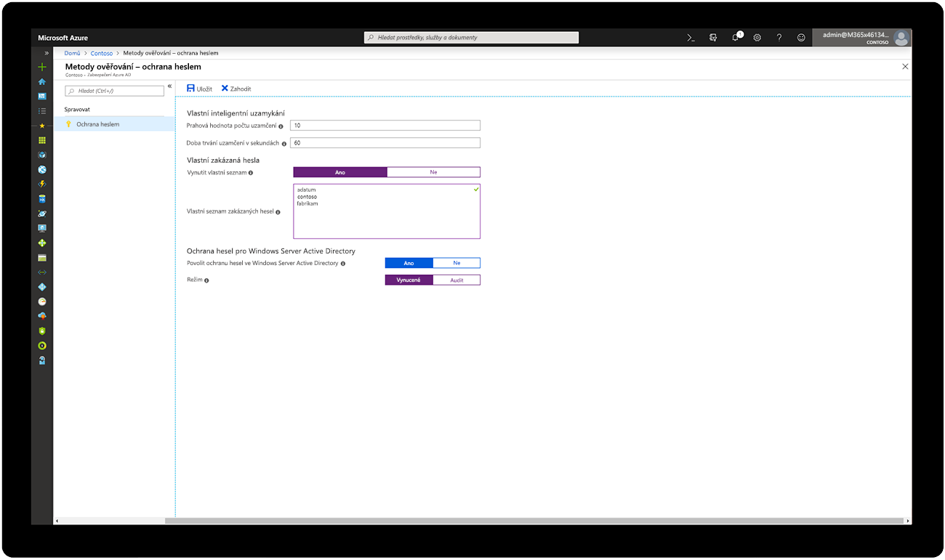
Task: Open the Dashboard icon in the sidebar
Action: (x=42, y=96)
